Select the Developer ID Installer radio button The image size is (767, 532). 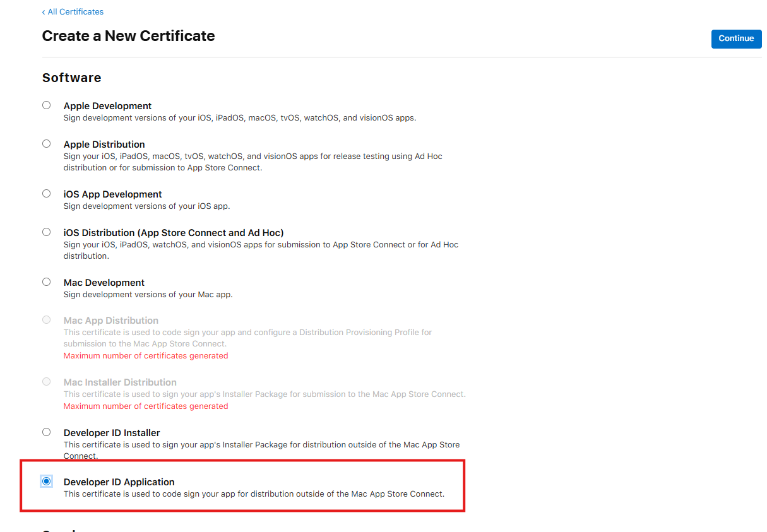(47, 432)
